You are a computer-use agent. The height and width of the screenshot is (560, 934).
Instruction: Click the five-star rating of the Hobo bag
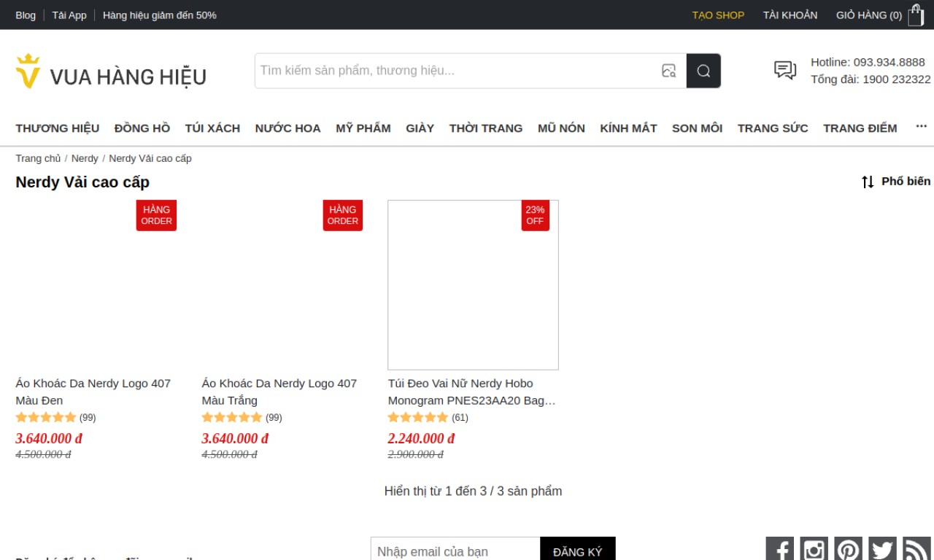(418, 418)
